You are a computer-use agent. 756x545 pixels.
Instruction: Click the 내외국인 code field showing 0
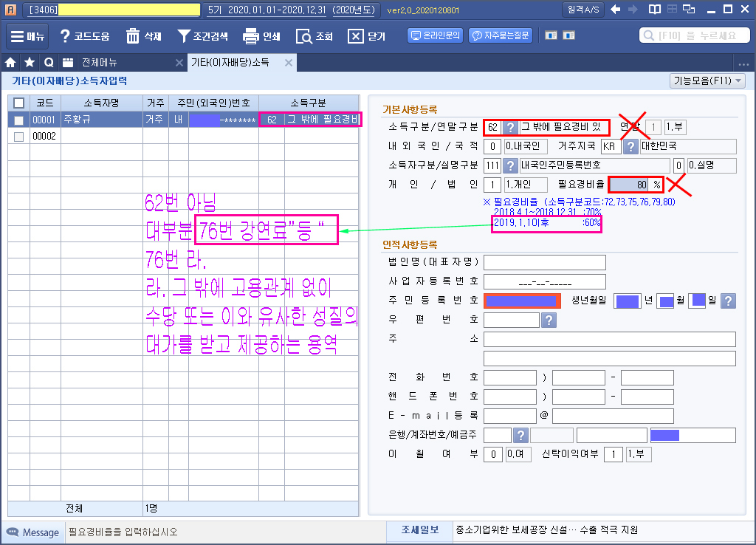(x=492, y=146)
